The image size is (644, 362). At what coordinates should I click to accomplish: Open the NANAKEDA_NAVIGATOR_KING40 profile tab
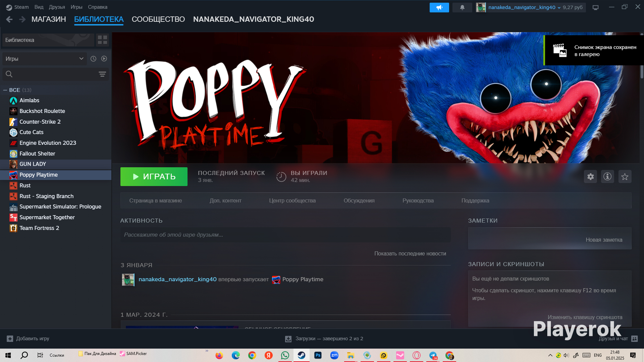[254, 20]
